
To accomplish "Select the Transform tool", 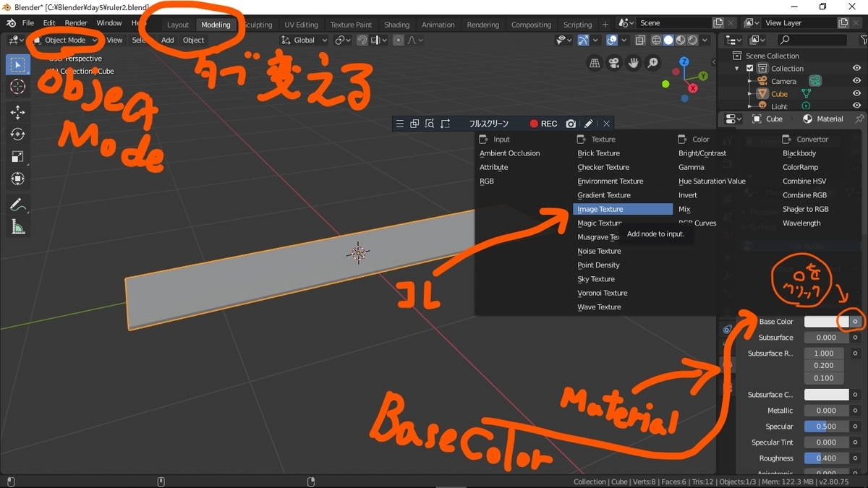I will click(x=17, y=179).
